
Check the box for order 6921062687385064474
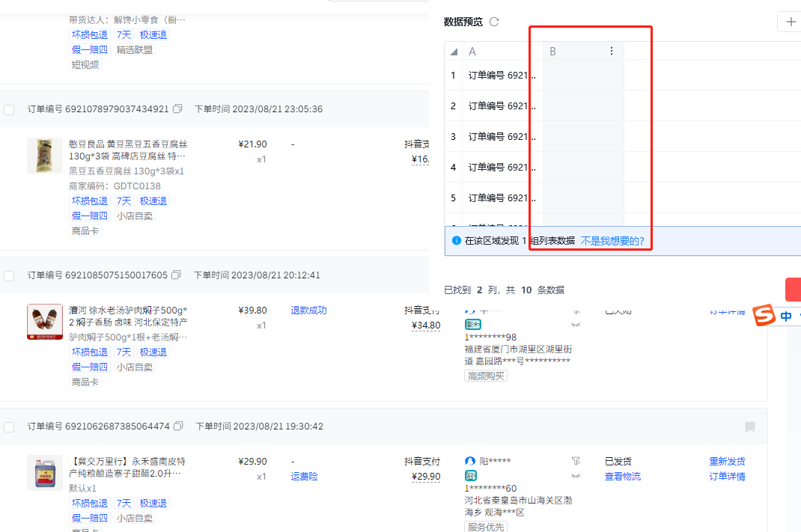click(9, 427)
